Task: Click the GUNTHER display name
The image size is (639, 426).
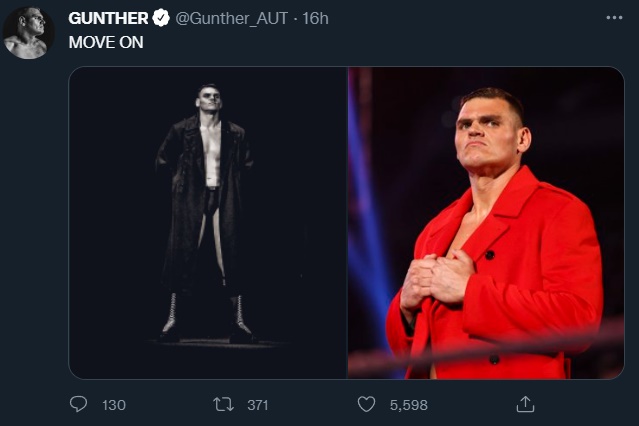Action: pos(108,19)
